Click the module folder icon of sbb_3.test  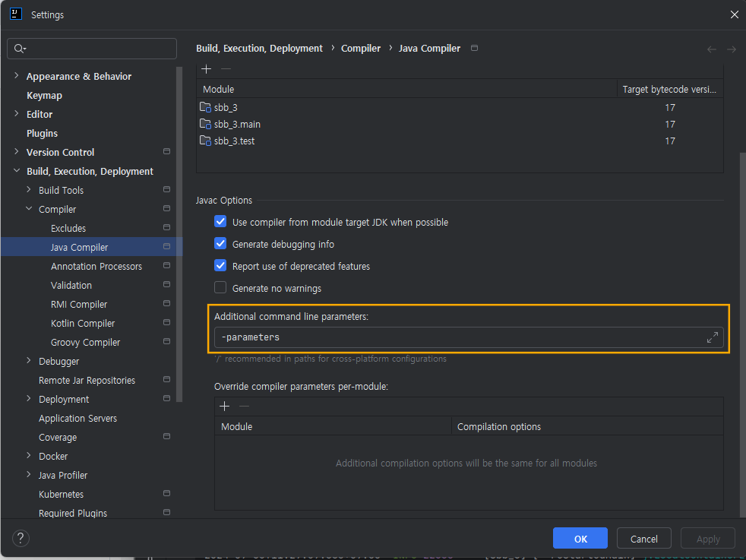click(206, 141)
